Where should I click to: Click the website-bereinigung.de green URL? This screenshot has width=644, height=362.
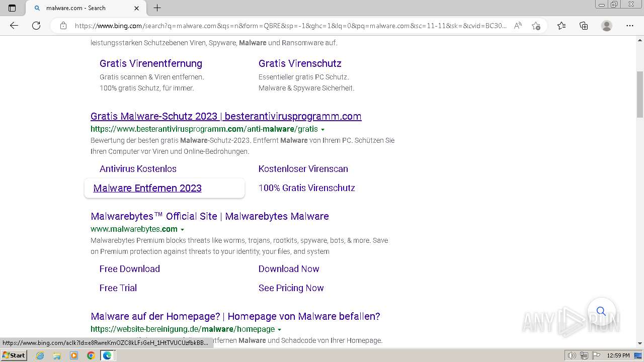pos(183,329)
